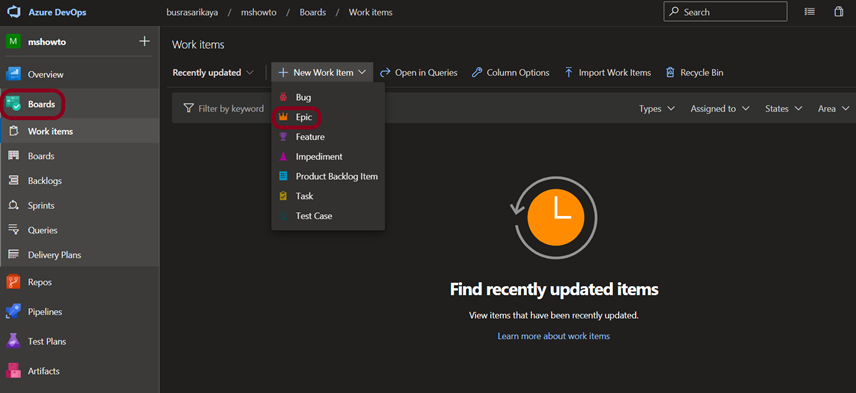Viewport: 856px width, 393px height.
Task: Click the shopping bag marketplace icon
Action: pos(839,11)
